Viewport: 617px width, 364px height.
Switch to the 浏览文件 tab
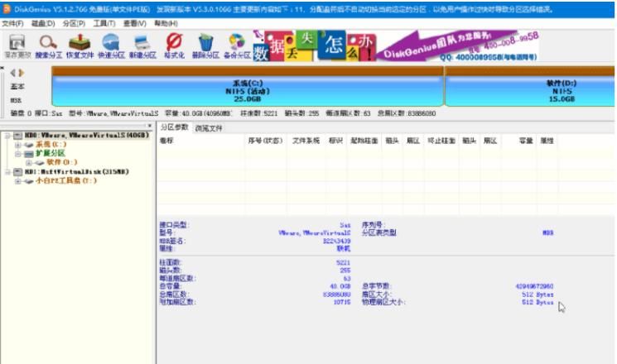click(x=209, y=128)
